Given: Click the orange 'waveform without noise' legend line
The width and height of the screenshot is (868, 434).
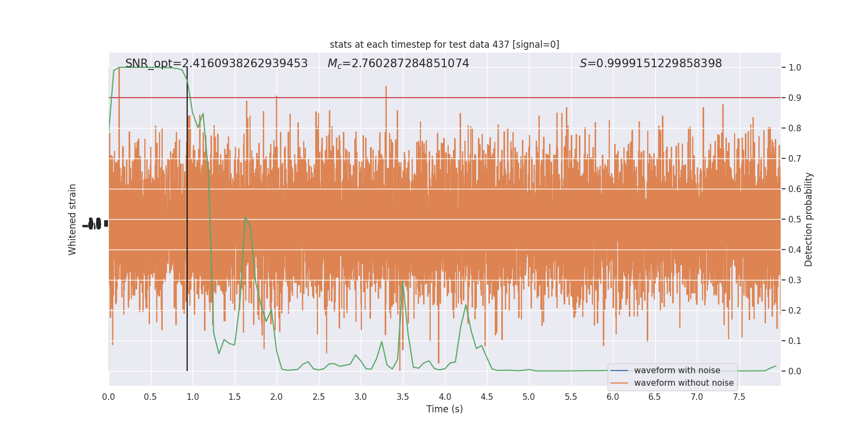Looking at the screenshot, I should point(620,383).
